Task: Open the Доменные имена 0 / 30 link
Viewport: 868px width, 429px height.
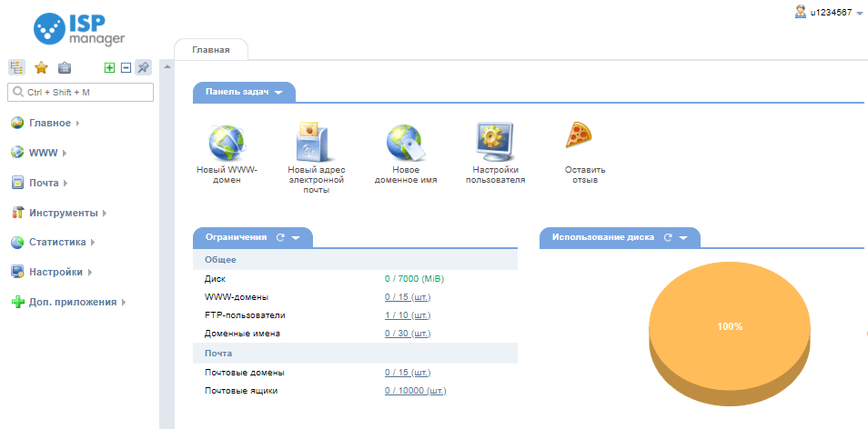Action: [408, 334]
